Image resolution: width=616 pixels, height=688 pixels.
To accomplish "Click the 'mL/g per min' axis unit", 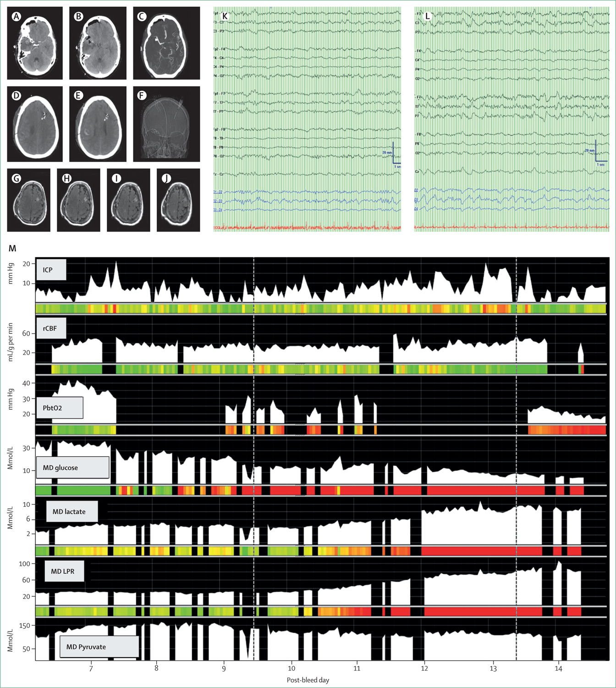I will coord(10,342).
